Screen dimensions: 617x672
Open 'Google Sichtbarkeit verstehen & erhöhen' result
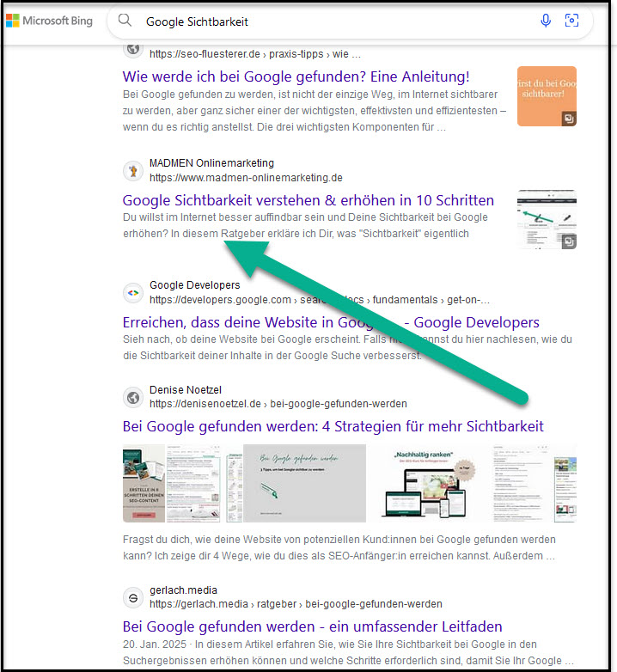[308, 200]
